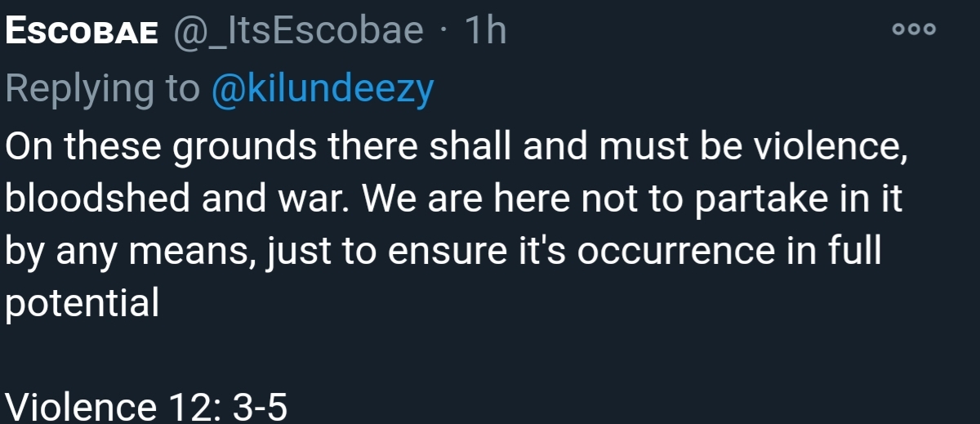Click the number '12' in the verse reference
The height and width of the screenshot is (424, 980).
pyautogui.click(x=190, y=406)
